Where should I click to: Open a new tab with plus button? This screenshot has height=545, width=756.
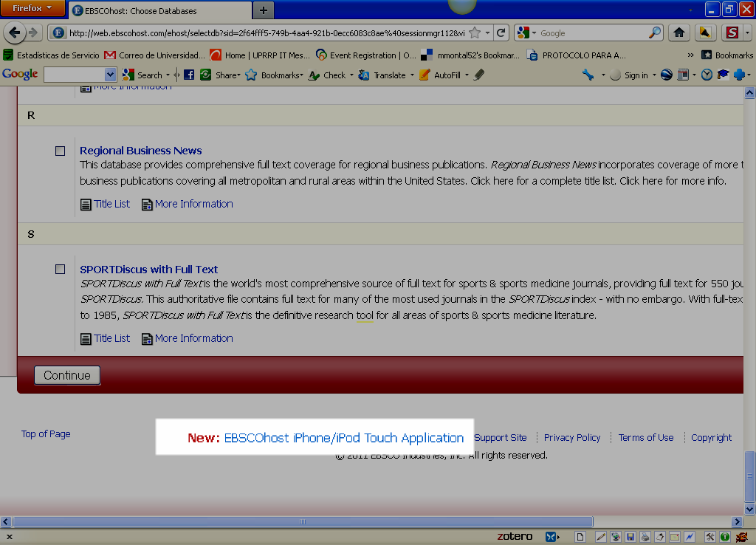(x=263, y=10)
